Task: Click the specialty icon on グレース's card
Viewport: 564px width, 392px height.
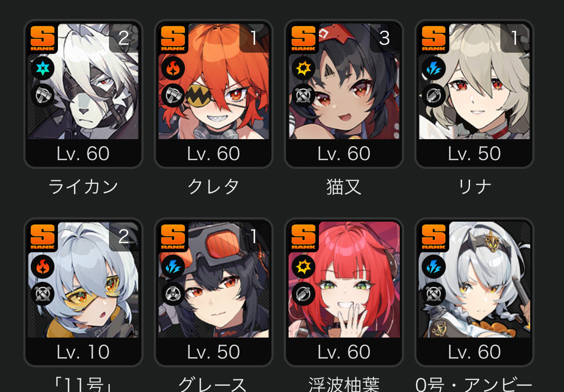Action: [173, 294]
